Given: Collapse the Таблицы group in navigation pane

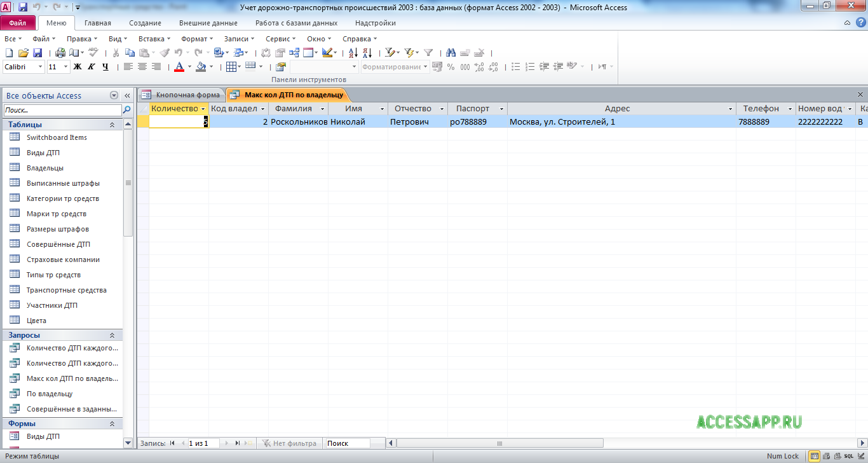Looking at the screenshot, I should pyautogui.click(x=112, y=125).
